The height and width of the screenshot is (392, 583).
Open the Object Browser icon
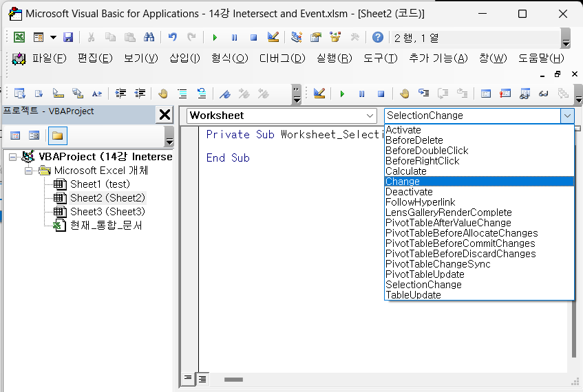click(335, 38)
